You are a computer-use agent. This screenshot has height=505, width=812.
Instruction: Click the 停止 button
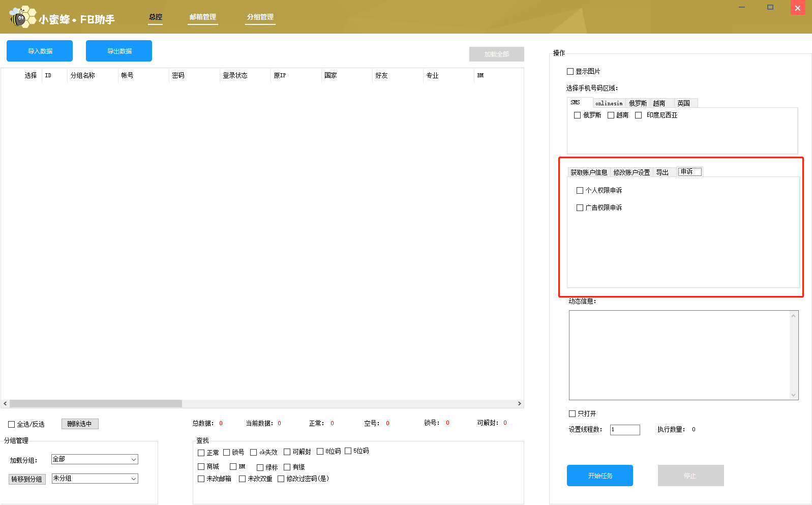click(691, 476)
